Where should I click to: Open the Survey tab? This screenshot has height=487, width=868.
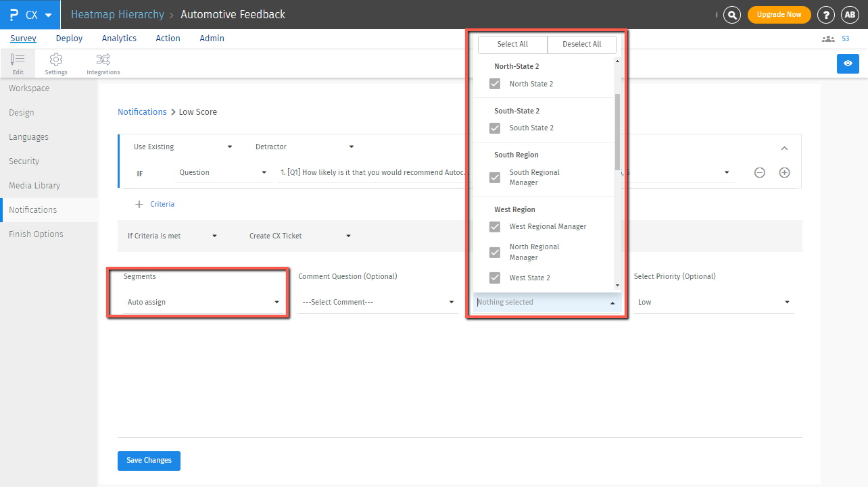(24, 39)
